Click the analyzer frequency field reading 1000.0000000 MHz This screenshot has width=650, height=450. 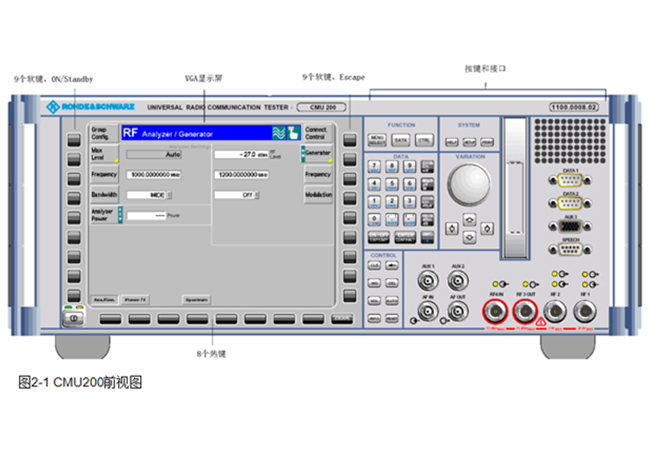[154, 175]
